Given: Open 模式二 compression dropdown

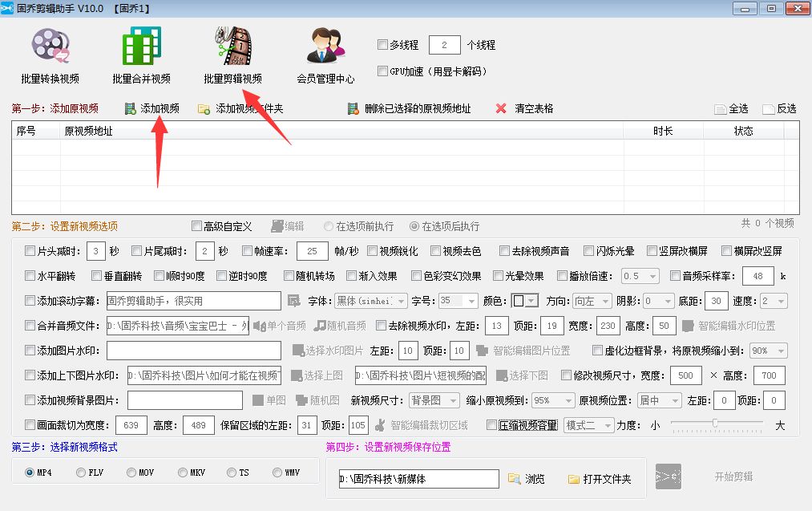Looking at the screenshot, I should (x=589, y=425).
